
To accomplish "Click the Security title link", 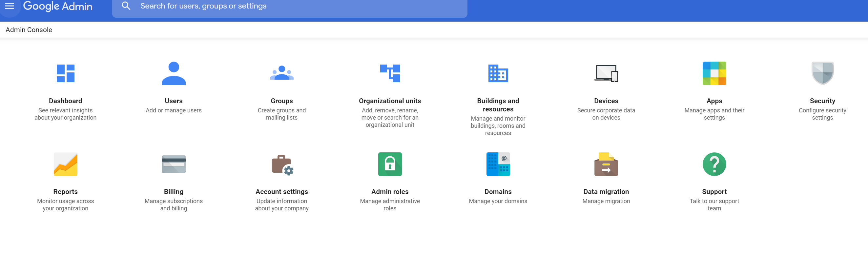I will 822,101.
